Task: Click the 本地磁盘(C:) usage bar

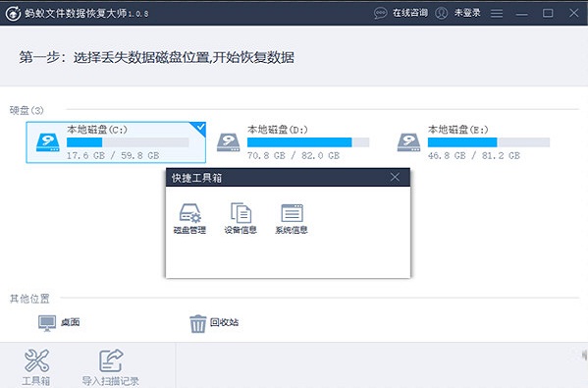Action: click(128, 142)
